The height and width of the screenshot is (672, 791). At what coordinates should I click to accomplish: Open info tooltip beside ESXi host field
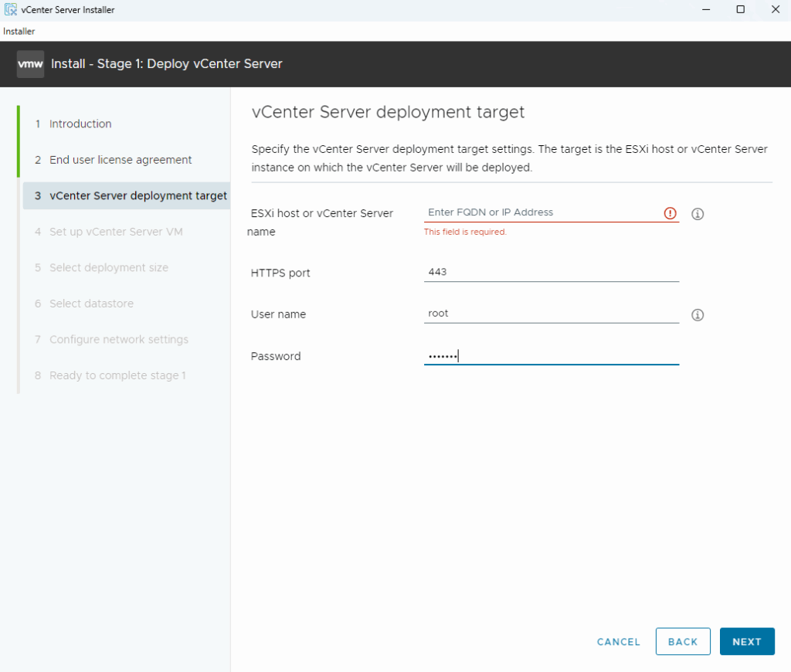point(698,214)
